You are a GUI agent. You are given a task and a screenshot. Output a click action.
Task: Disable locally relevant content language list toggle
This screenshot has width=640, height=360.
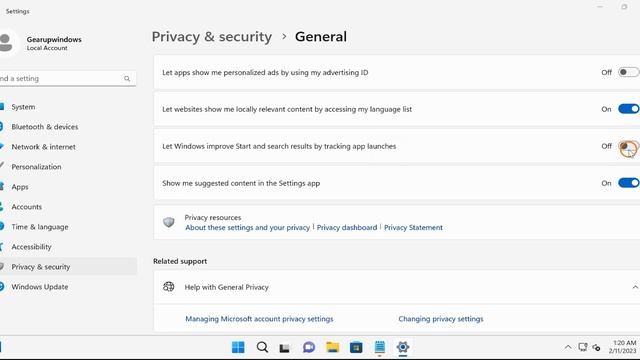[x=629, y=109]
